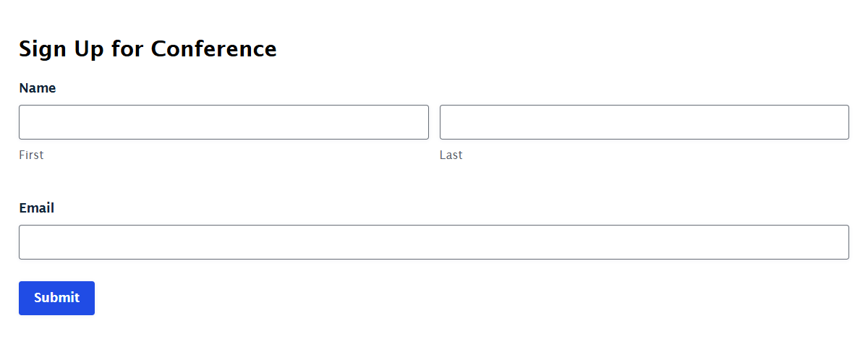The width and height of the screenshot is (868, 347).
Task: Set focus on the Last name entry box
Action: click(644, 122)
